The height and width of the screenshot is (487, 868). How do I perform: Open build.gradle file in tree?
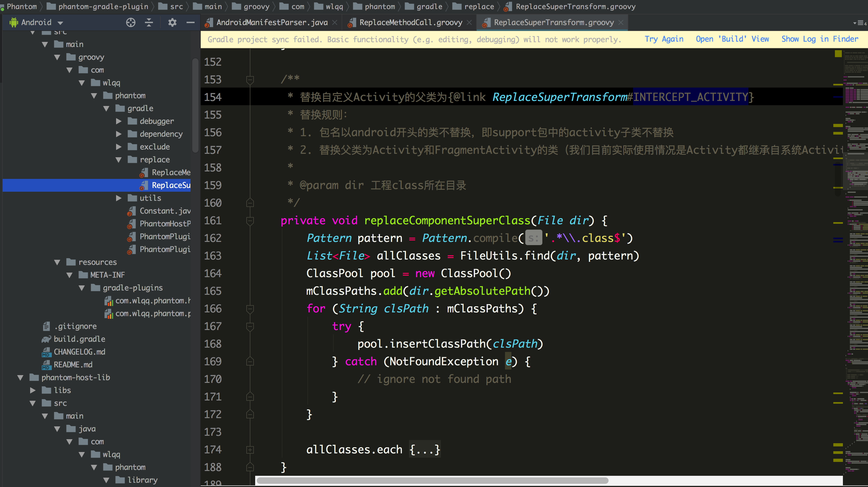pyautogui.click(x=79, y=339)
